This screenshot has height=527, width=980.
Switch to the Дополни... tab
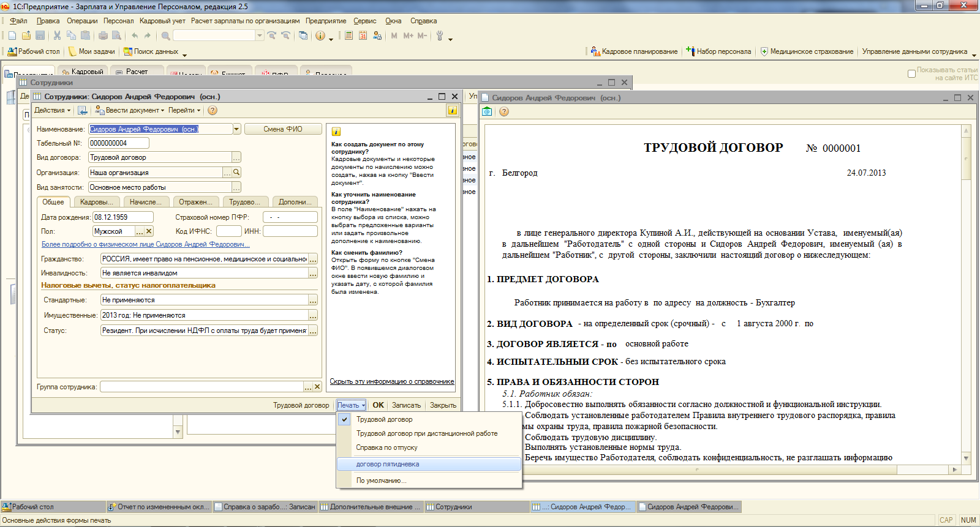pyautogui.click(x=295, y=202)
